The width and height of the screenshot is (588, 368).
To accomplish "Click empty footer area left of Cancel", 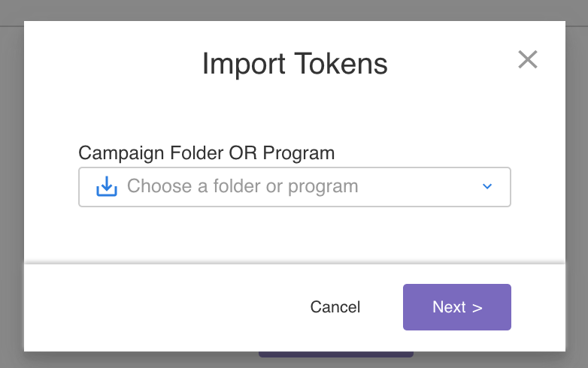I will point(158,307).
